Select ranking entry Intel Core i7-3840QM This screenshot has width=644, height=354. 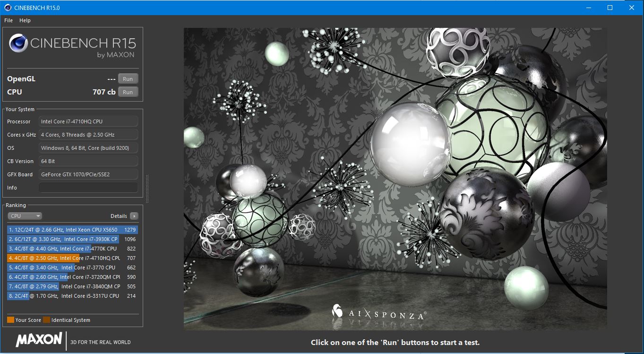pyautogui.click(x=73, y=286)
